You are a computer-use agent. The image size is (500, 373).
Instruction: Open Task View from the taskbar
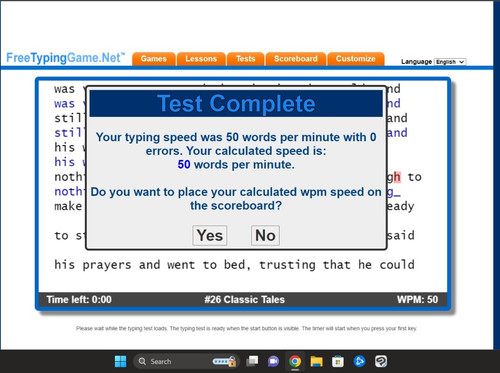(252, 361)
